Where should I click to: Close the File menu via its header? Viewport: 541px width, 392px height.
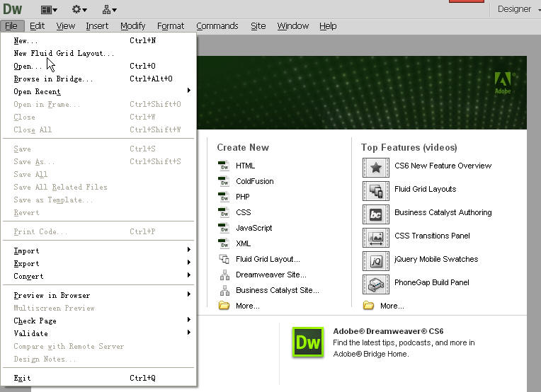tap(12, 26)
